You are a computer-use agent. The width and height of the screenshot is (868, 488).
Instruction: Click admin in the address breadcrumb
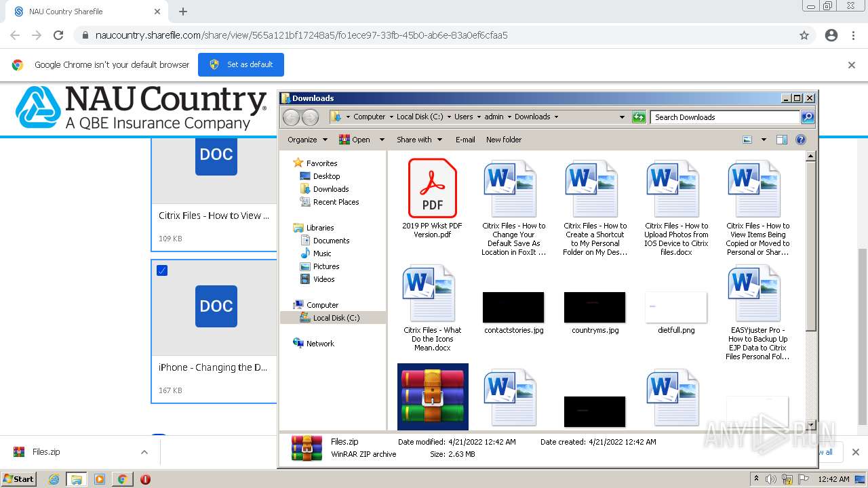click(x=494, y=117)
